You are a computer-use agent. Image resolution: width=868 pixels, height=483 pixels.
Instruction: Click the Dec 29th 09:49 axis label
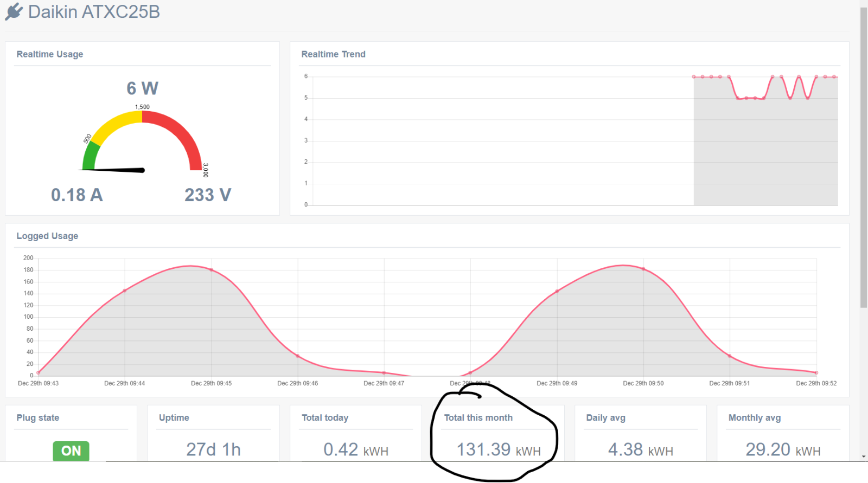(x=557, y=383)
